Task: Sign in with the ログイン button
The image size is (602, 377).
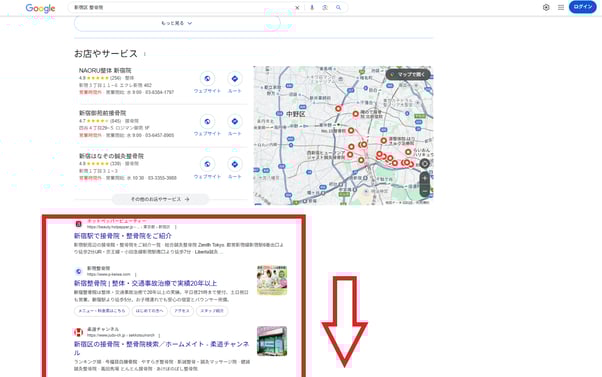Action: 582,7
